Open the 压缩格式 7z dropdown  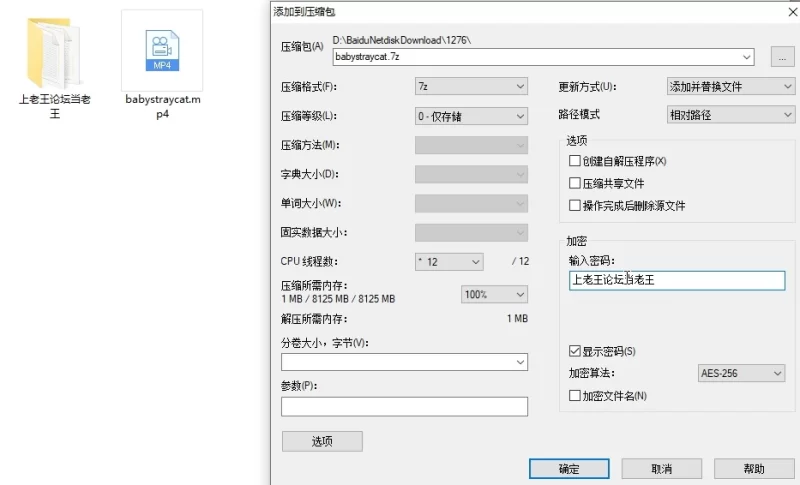click(471, 87)
